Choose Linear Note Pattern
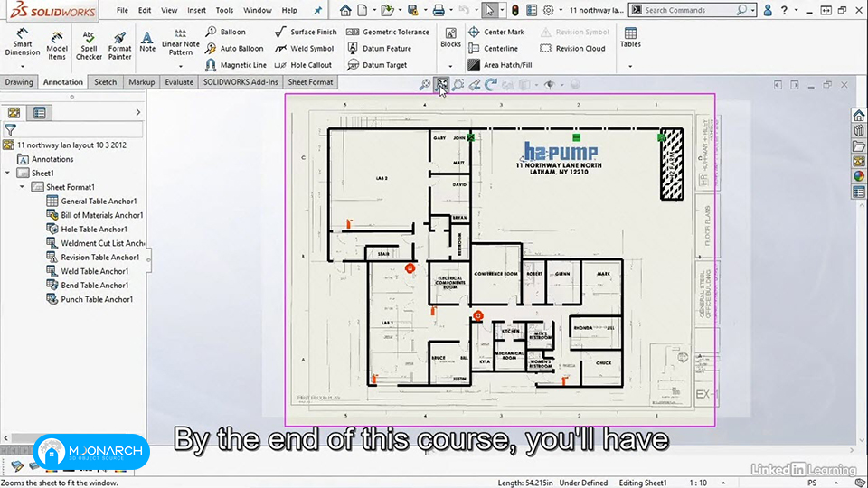 point(181,42)
